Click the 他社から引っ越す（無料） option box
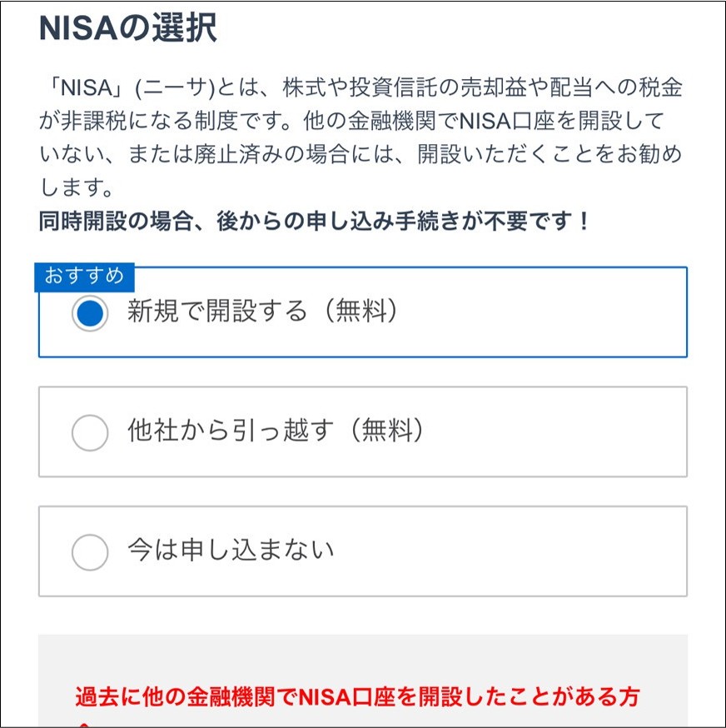 [x=362, y=433]
